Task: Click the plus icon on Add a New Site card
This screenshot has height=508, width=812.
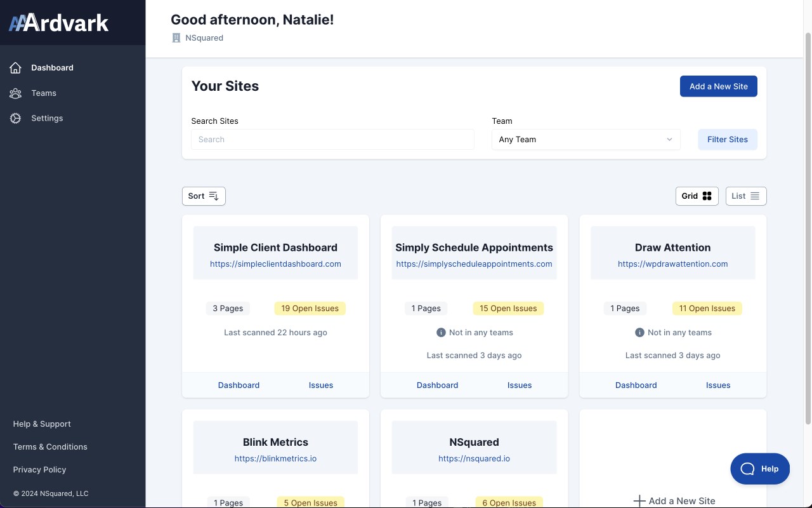Action: 639,501
